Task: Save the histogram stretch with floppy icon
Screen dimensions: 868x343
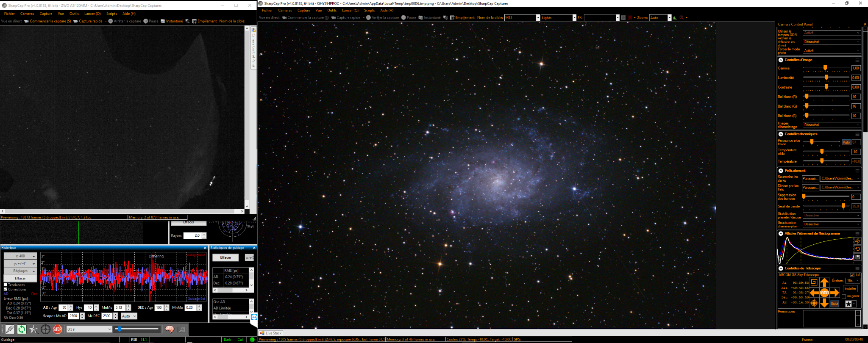Action: pyautogui.click(x=857, y=257)
